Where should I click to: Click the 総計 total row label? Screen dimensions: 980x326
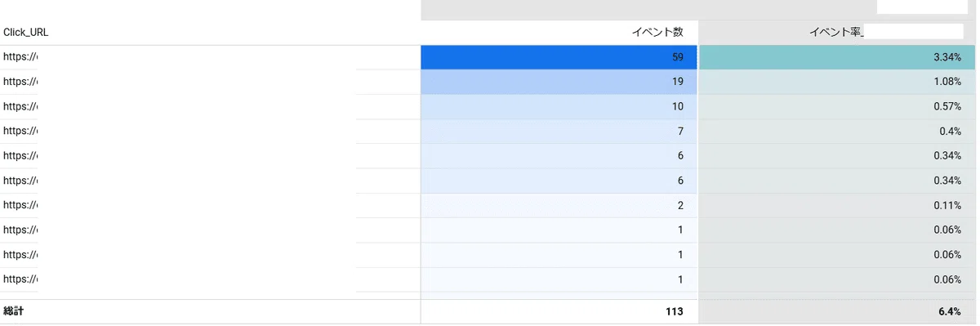pos(14,311)
